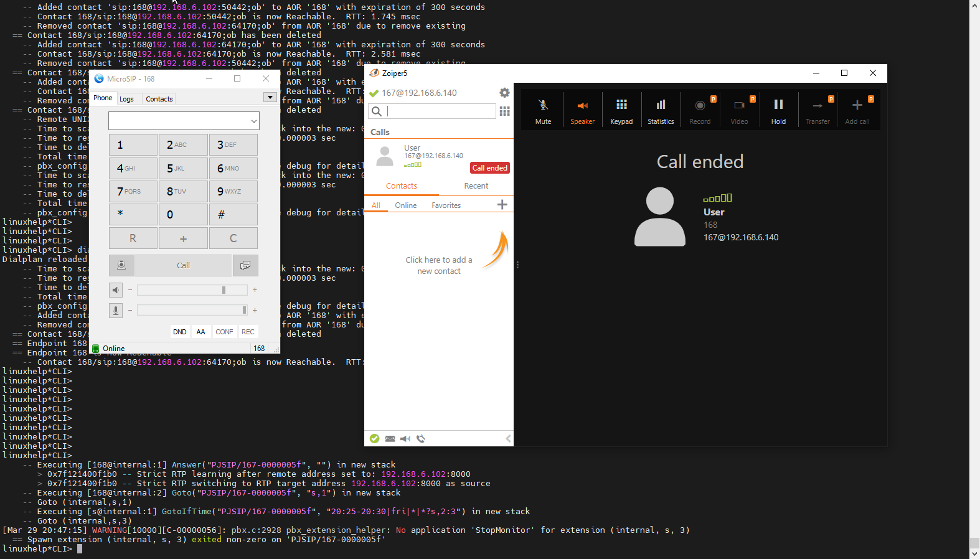Click the MicroSIP title bar logo icon
The height and width of the screenshot is (559, 980).
click(99, 78)
